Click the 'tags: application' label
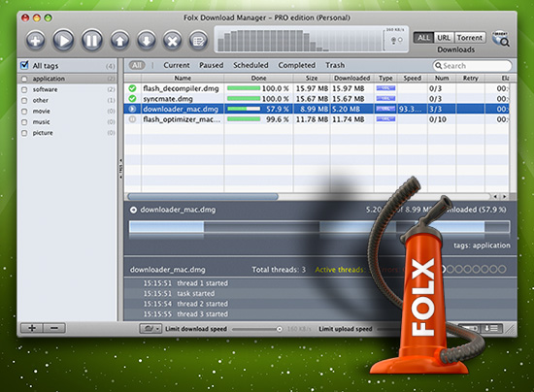 pos(482,245)
